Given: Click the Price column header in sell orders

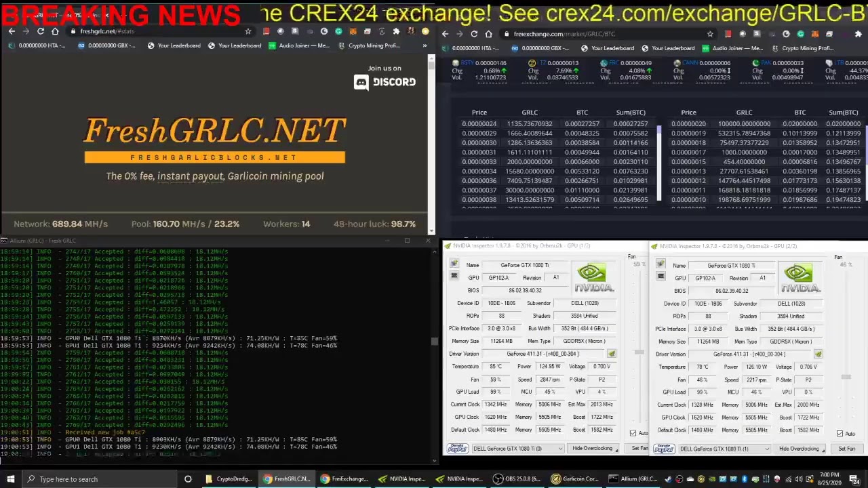Looking at the screenshot, I should [479, 113].
